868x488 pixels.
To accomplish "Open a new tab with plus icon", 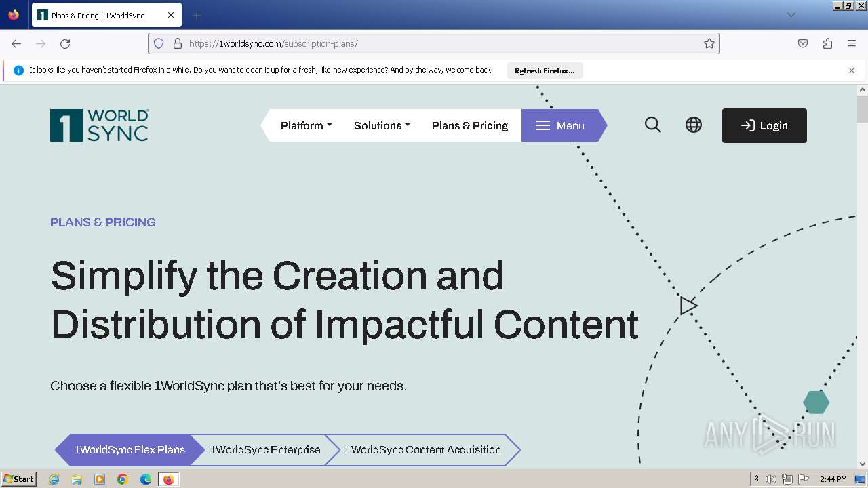I will pos(196,15).
